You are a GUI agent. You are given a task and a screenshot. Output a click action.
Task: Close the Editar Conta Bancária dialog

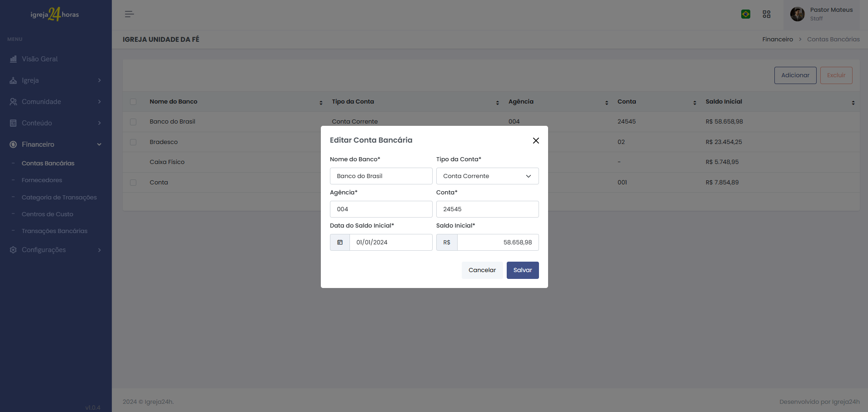(536, 140)
